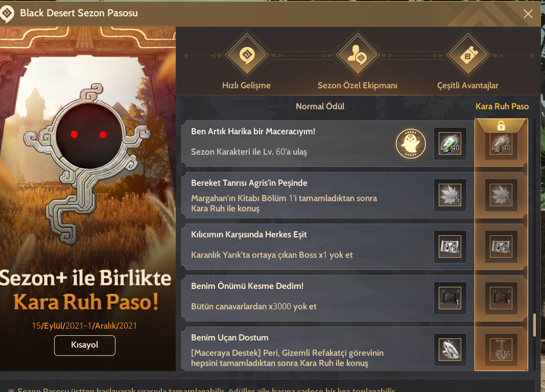Click the x1 normal reward for x3000 monsters quest

450,298
